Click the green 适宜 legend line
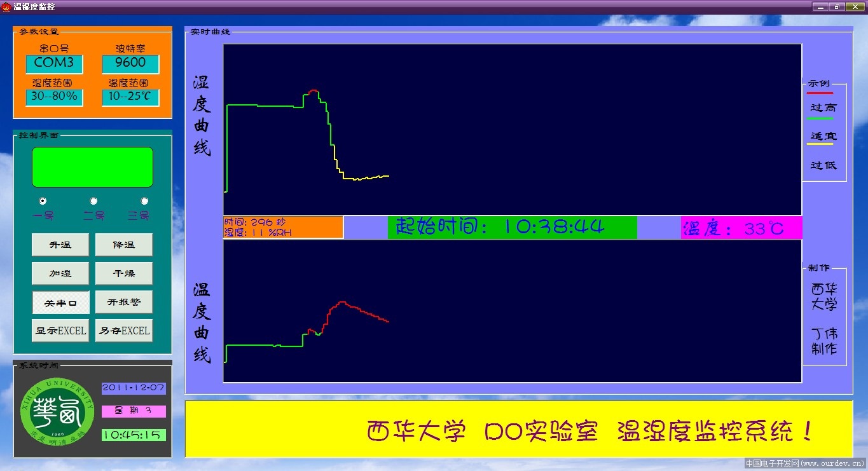Image resolution: width=868 pixels, height=471 pixels. [820, 118]
